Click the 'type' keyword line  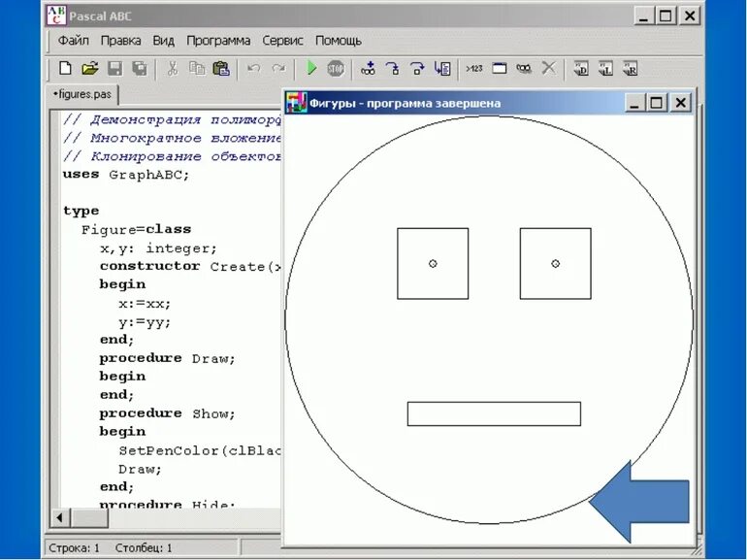pyautogui.click(x=81, y=212)
